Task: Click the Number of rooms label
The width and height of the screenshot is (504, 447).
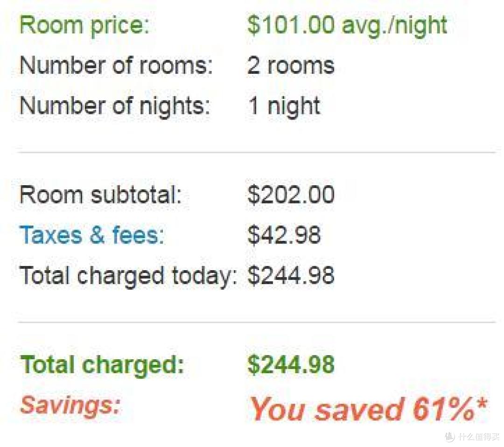Action: click(x=116, y=65)
